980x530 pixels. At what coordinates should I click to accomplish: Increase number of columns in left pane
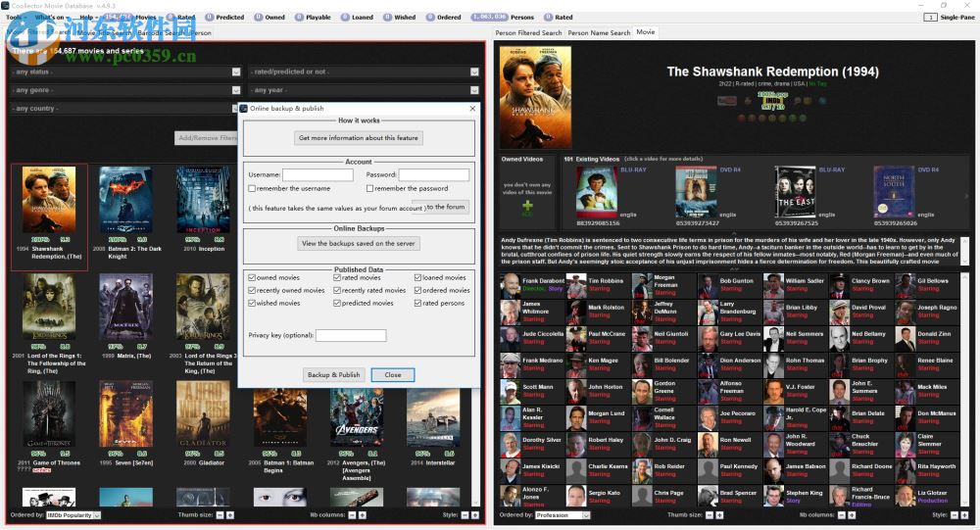point(362,515)
